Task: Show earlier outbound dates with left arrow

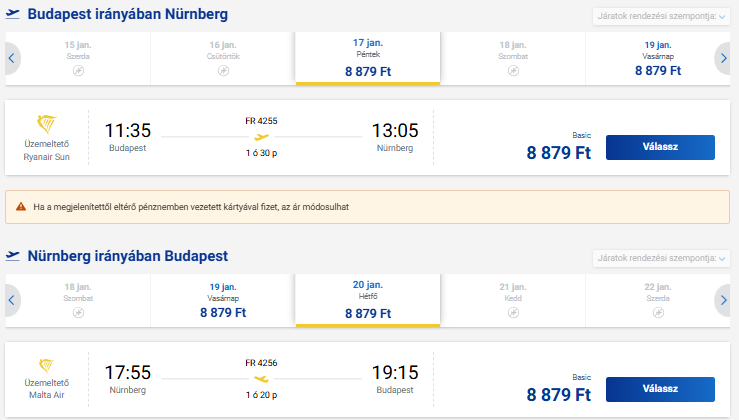Action: 12,58
